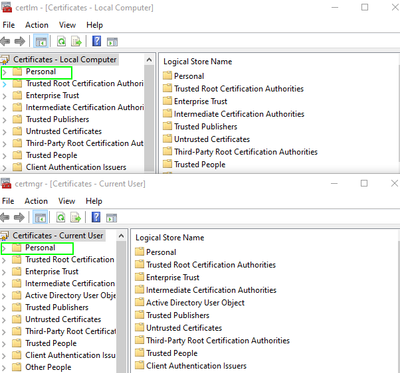Screen dimensions: 400x373
Task: Expand Untrusted Certificates in Local Computer tree
Action: pos(4,132)
